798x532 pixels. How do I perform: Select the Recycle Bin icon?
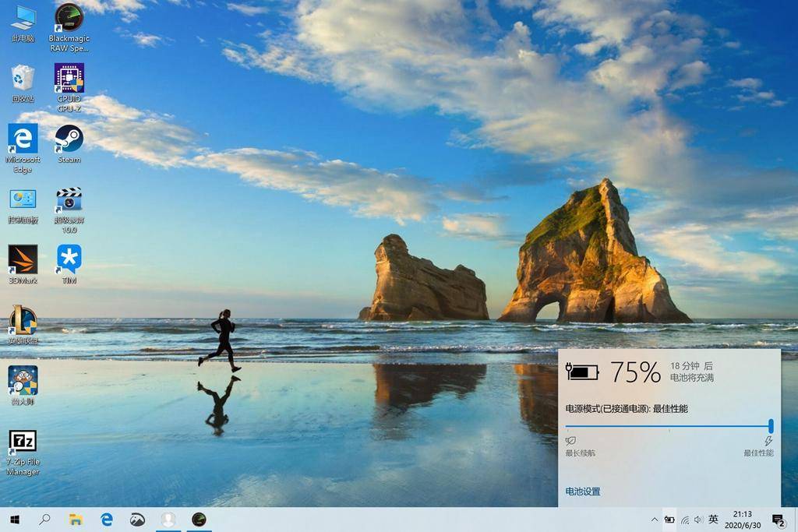[x=23, y=83]
